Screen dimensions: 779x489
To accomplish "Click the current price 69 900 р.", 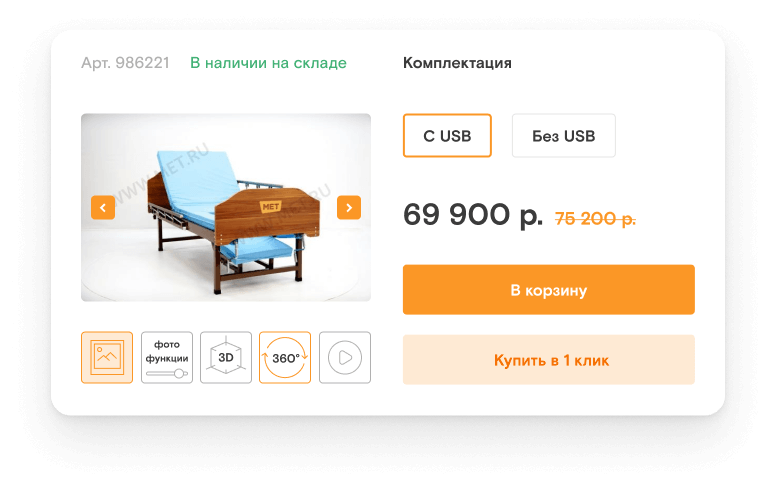I will pyautogui.click(x=473, y=215).
